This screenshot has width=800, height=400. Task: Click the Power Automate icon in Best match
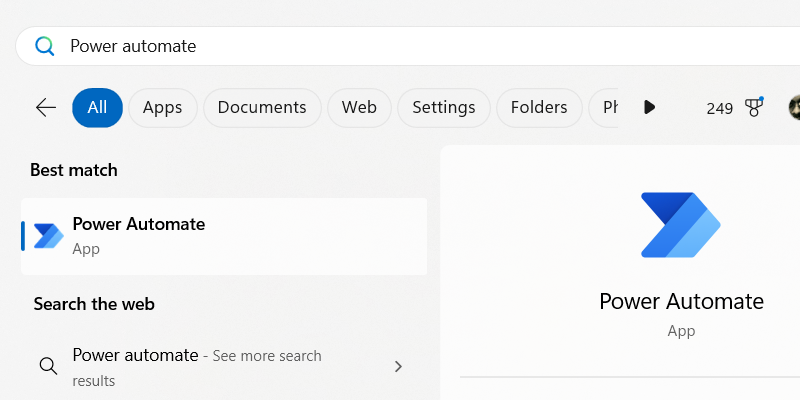[x=48, y=236]
